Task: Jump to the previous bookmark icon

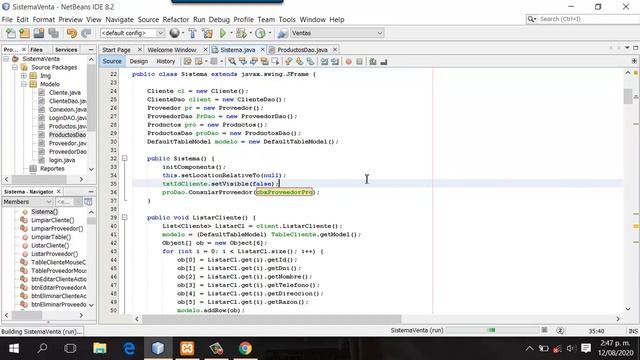Action: click(289, 62)
